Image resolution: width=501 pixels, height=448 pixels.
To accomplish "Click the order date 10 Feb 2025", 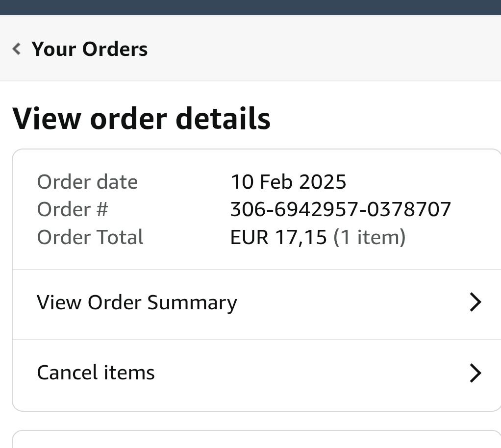I will pyautogui.click(x=288, y=182).
